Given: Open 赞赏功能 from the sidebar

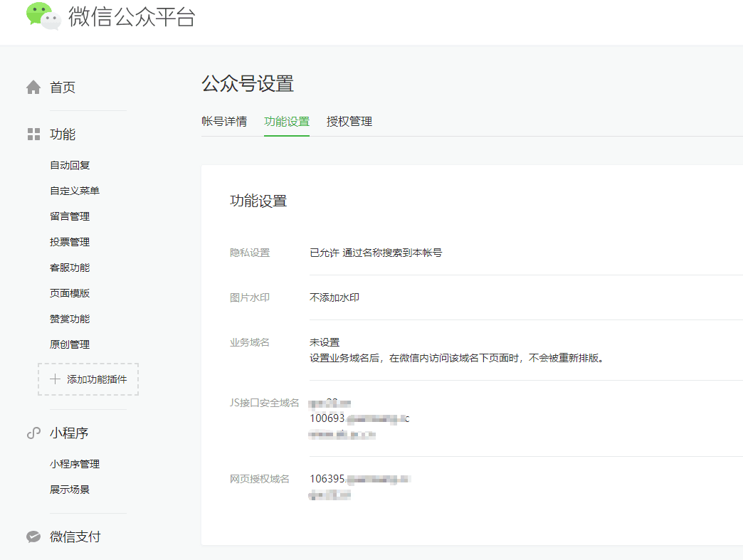Looking at the screenshot, I should click(x=69, y=318).
